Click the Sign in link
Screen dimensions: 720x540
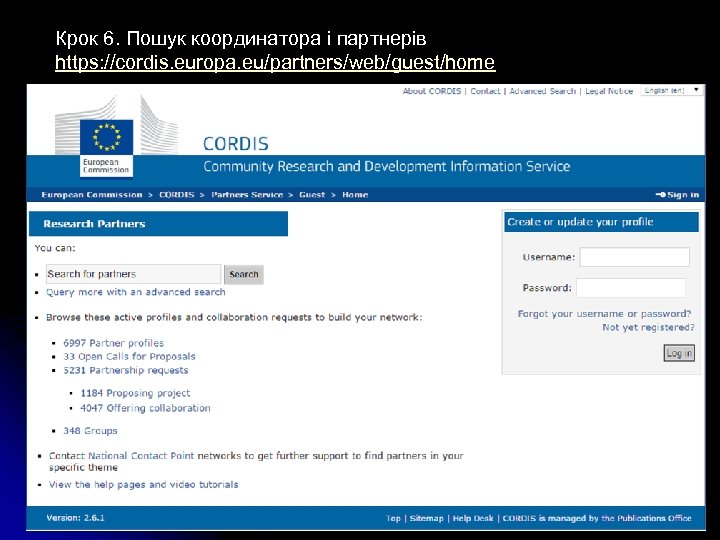(x=678, y=195)
